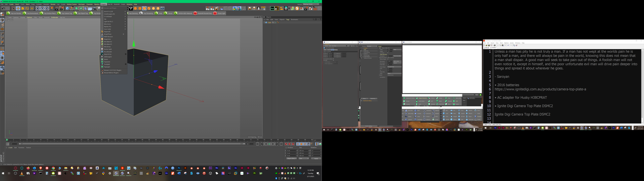
Task: Choose Topowire from Plugins menu
Action: click(114, 62)
